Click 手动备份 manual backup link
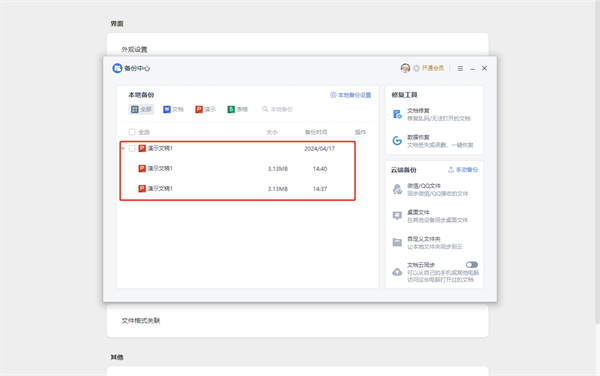This screenshot has width=600, height=376. tap(463, 169)
